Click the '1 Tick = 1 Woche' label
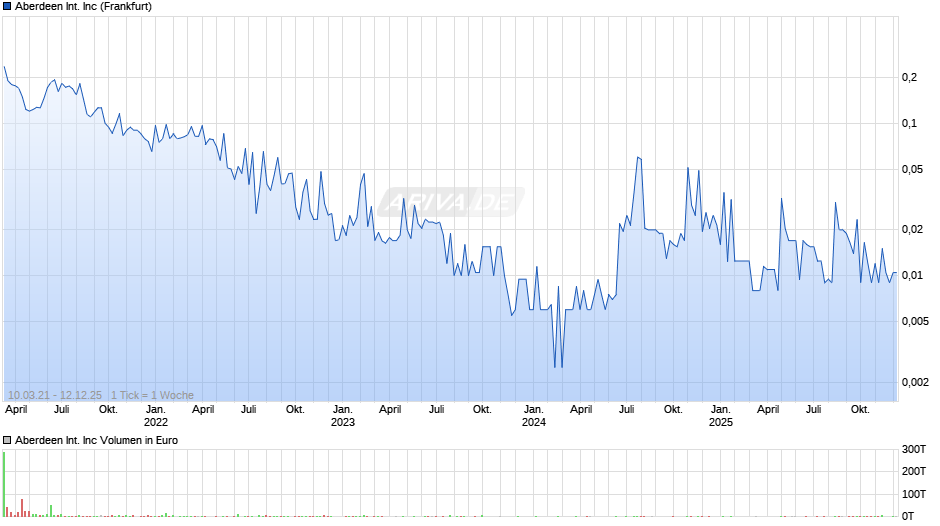Viewport: 940px width, 526px height. point(152,395)
